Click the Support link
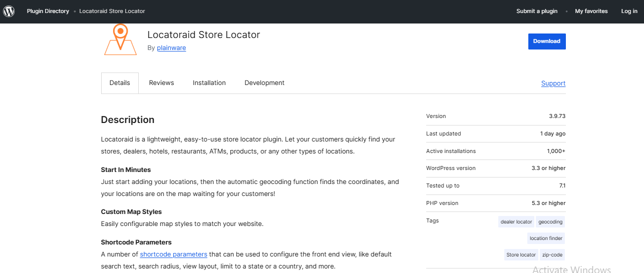This screenshot has width=644, height=273. [553, 83]
